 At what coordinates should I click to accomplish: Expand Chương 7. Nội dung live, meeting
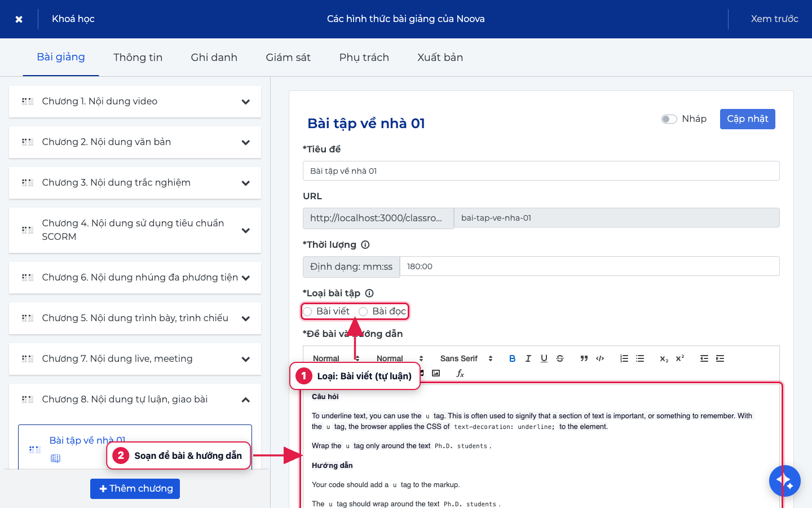pos(246,360)
